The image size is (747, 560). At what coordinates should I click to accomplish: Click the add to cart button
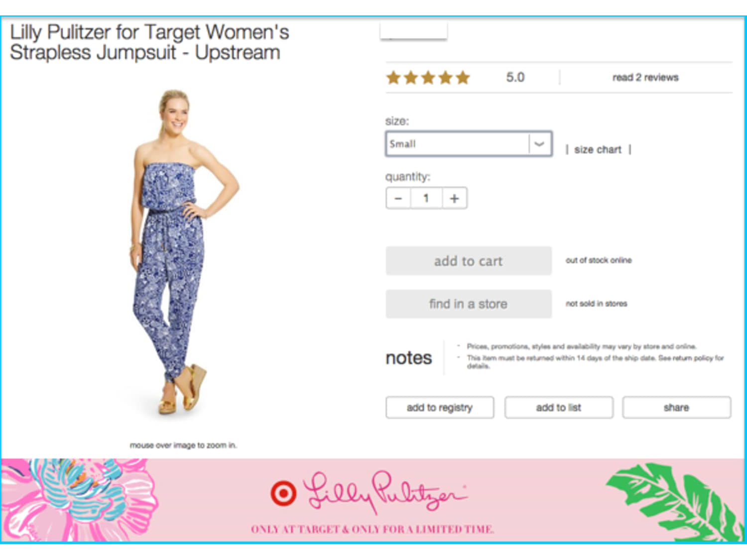[469, 261]
